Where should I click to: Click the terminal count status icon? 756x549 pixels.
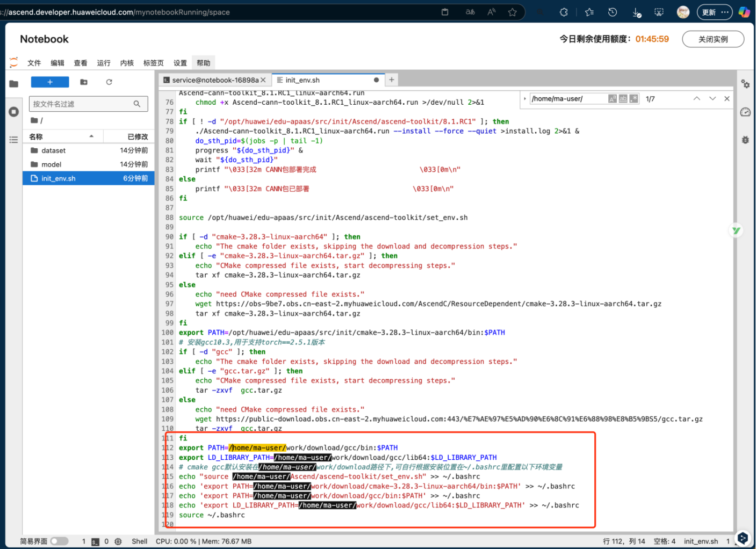pyautogui.click(x=95, y=541)
